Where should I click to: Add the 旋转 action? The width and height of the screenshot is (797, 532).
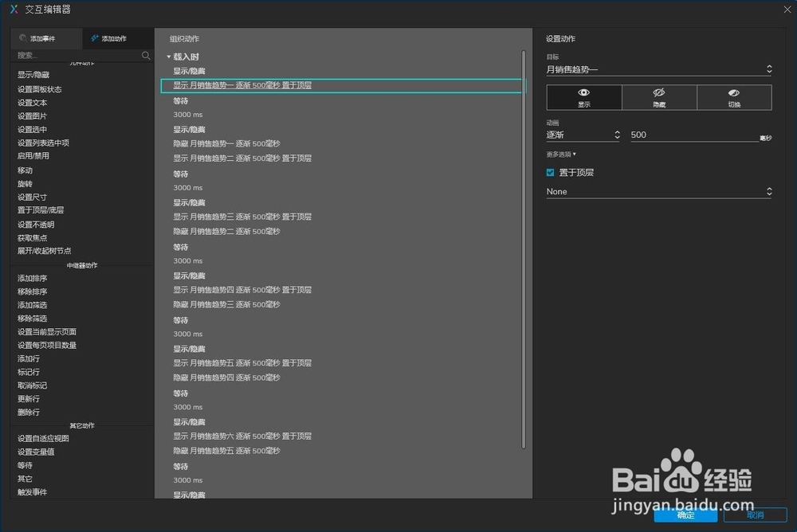(25, 183)
